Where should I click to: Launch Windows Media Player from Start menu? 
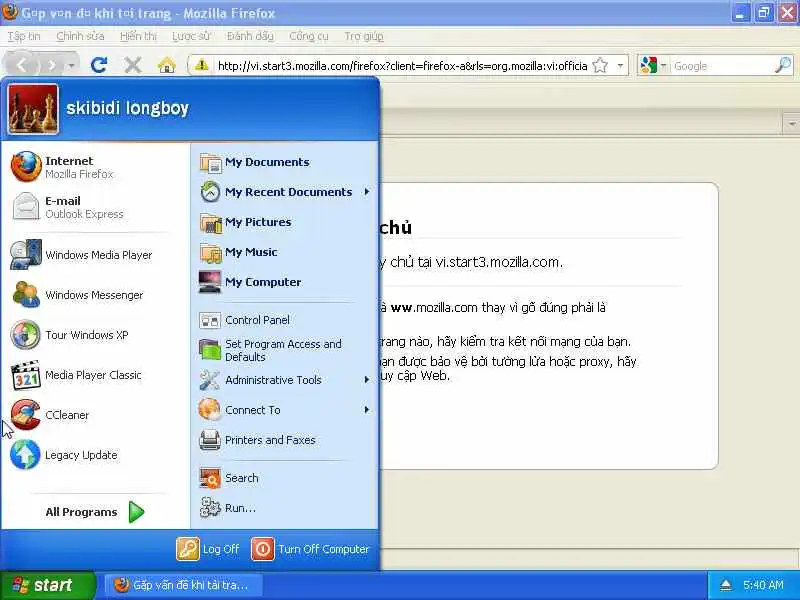pos(96,255)
